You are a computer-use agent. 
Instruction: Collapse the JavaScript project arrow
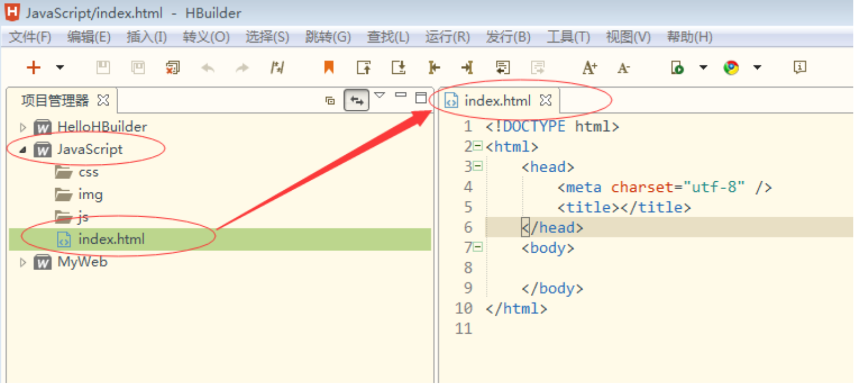click(x=23, y=150)
